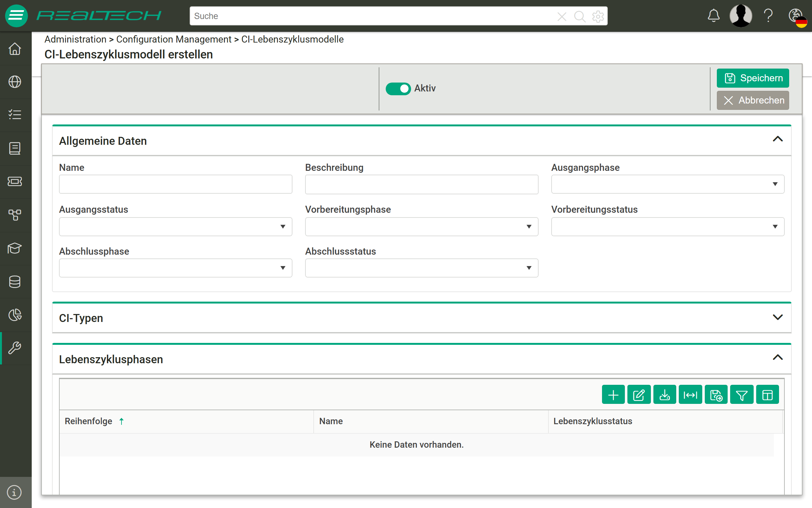
Task: Open the Ausgangsphase dropdown
Action: pos(668,184)
